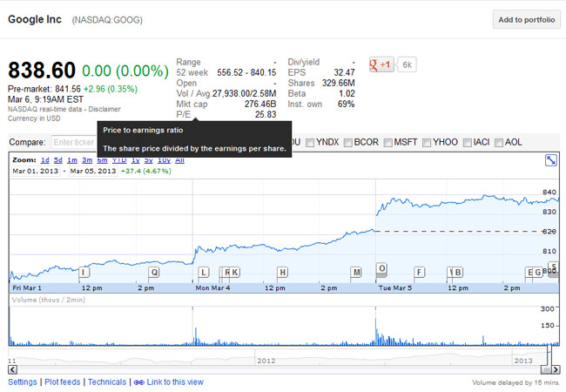Edit the start date Mar 01, 2013

point(36,171)
